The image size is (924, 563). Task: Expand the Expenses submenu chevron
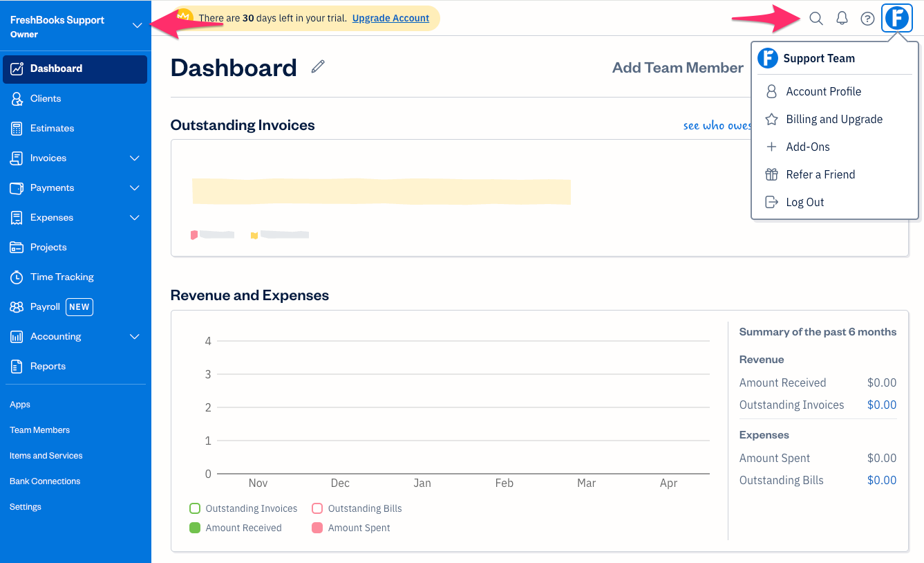coord(135,218)
